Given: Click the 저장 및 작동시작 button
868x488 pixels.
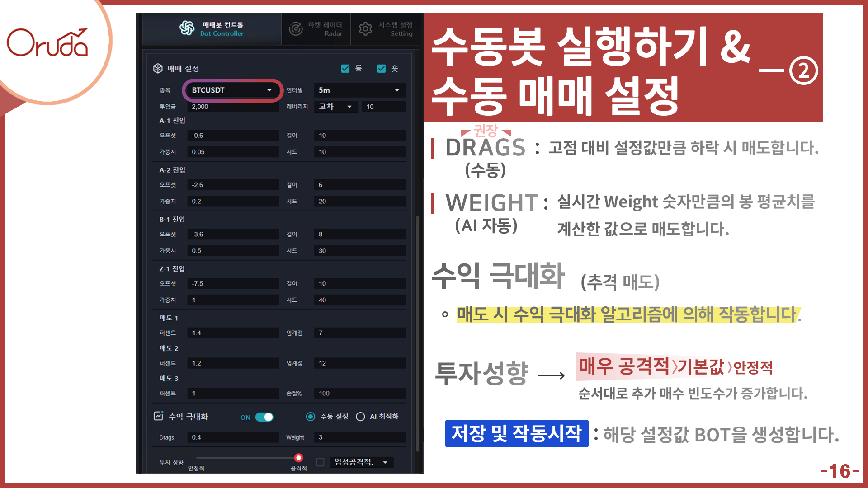Looking at the screenshot, I should (x=516, y=434).
